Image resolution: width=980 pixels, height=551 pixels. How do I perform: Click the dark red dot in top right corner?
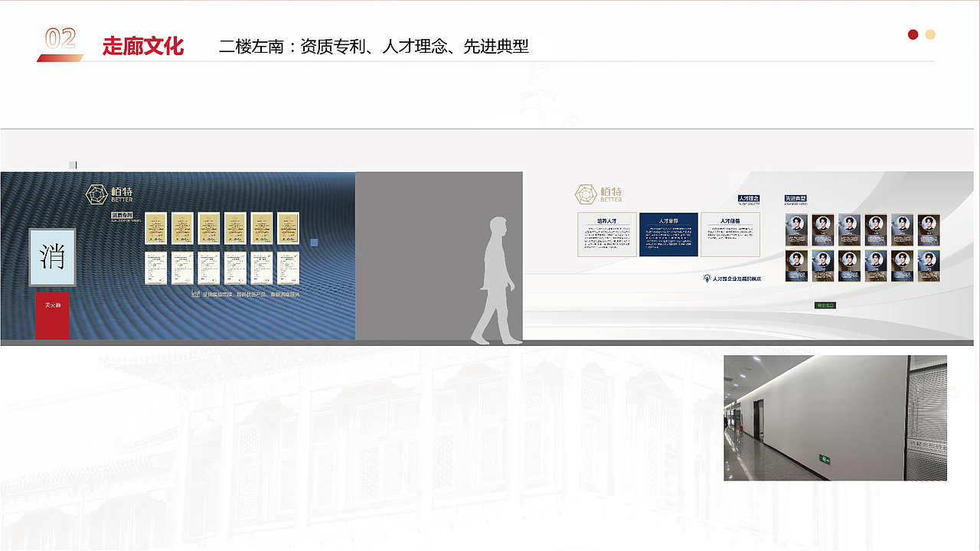[911, 34]
